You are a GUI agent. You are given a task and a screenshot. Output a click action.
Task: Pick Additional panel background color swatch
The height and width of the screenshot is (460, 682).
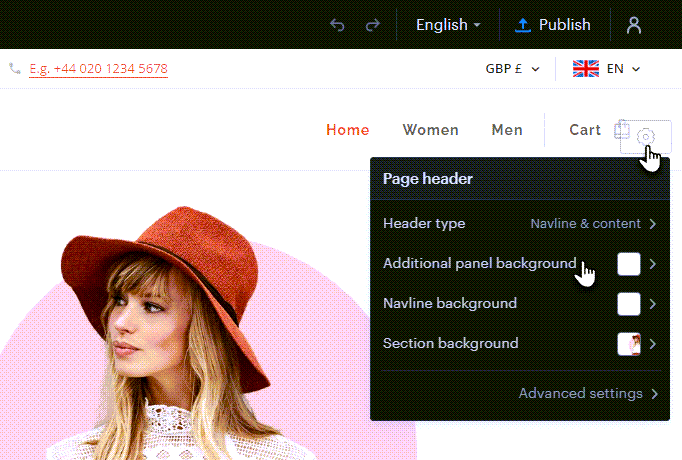(x=628, y=264)
